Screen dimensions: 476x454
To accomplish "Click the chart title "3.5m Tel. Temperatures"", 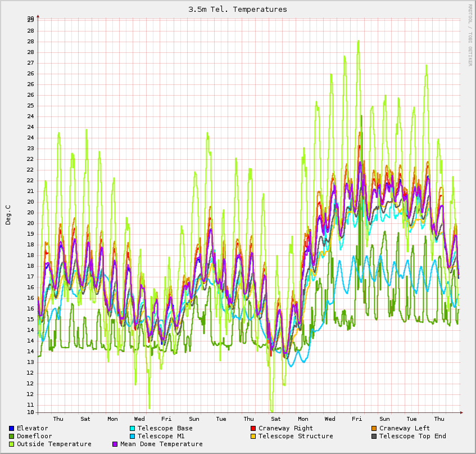I will tap(238, 10).
